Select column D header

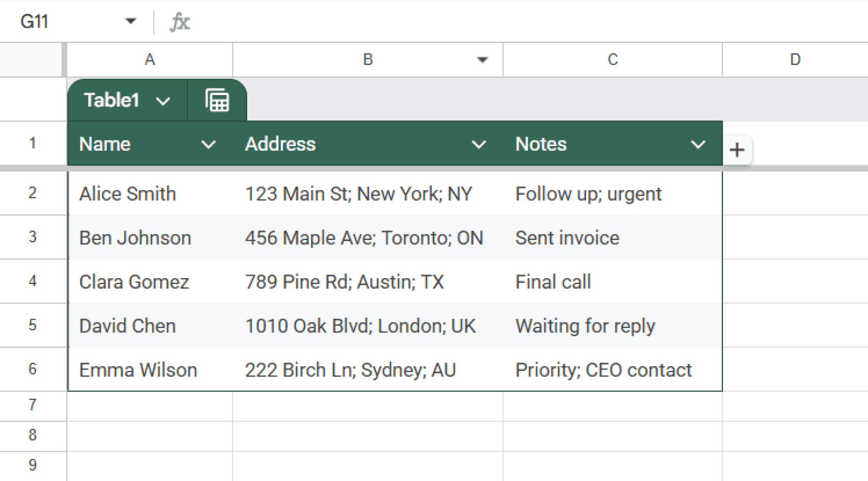pyautogui.click(x=795, y=60)
